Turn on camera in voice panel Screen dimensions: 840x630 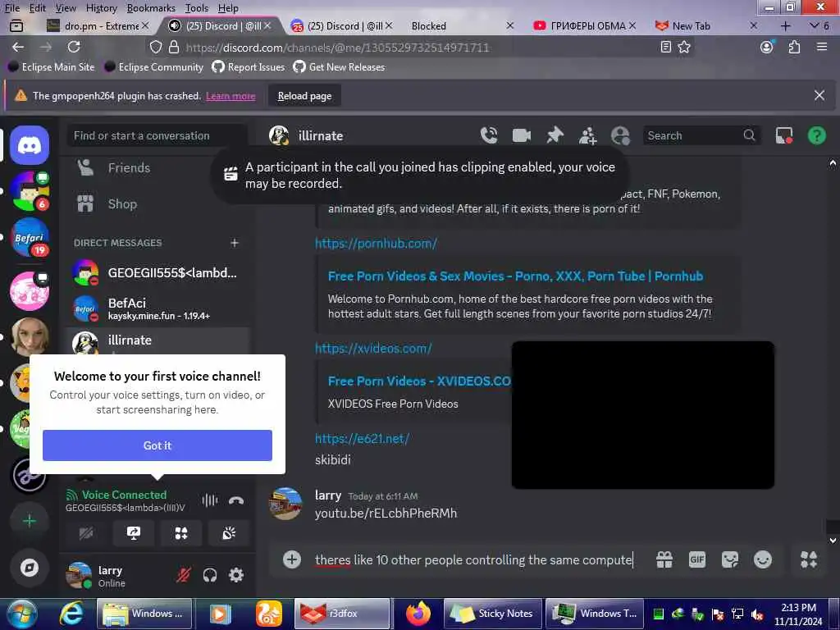pyautogui.click(x=85, y=533)
